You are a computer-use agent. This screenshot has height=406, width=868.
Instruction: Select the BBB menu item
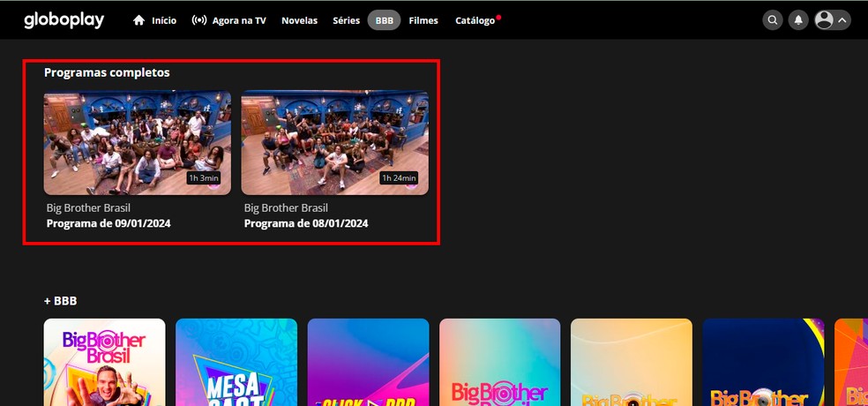(x=385, y=20)
